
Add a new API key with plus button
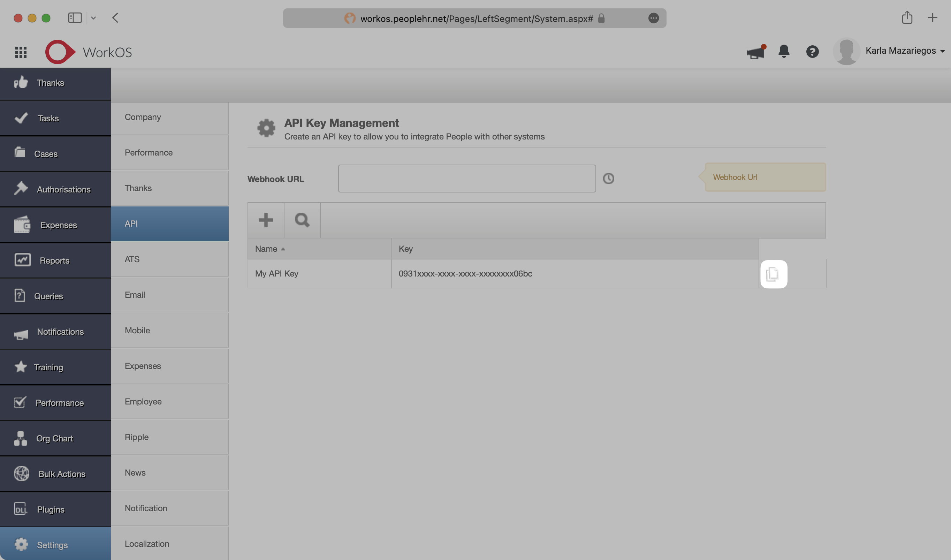[x=266, y=220]
